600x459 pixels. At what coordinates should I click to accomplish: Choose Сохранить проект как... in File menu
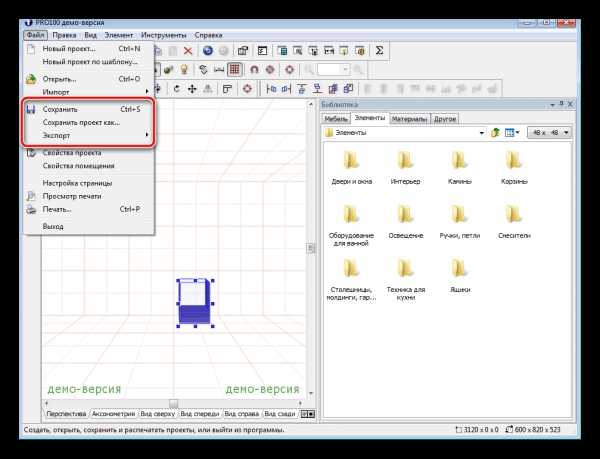tap(81, 122)
